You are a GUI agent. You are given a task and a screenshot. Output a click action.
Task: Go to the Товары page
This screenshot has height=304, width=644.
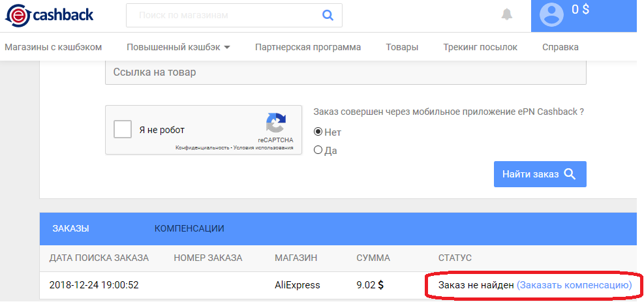[402, 47]
